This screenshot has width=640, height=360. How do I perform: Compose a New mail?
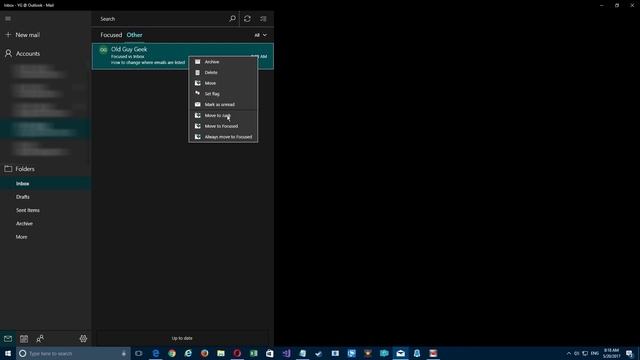[x=22, y=35]
